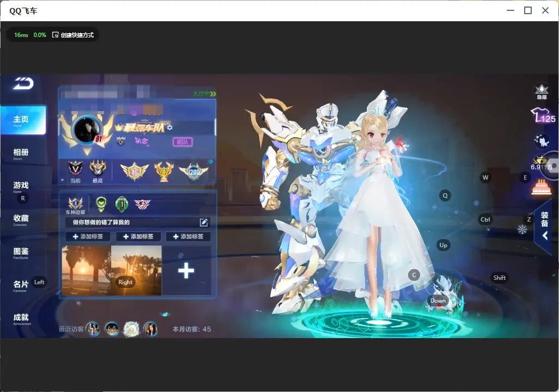Switch to the 相册 tab
Viewport: 559px width, 392px height.
pos(21,154)
